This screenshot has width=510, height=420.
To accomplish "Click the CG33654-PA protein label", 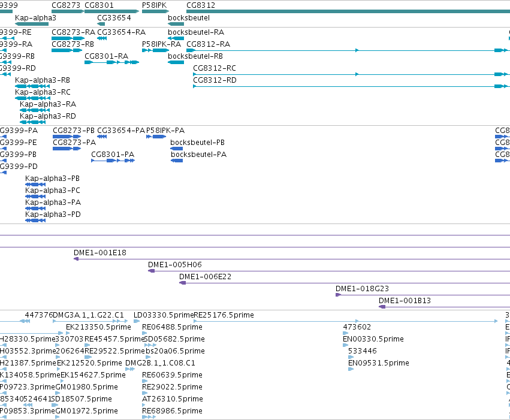I will [x=121, y=131].
